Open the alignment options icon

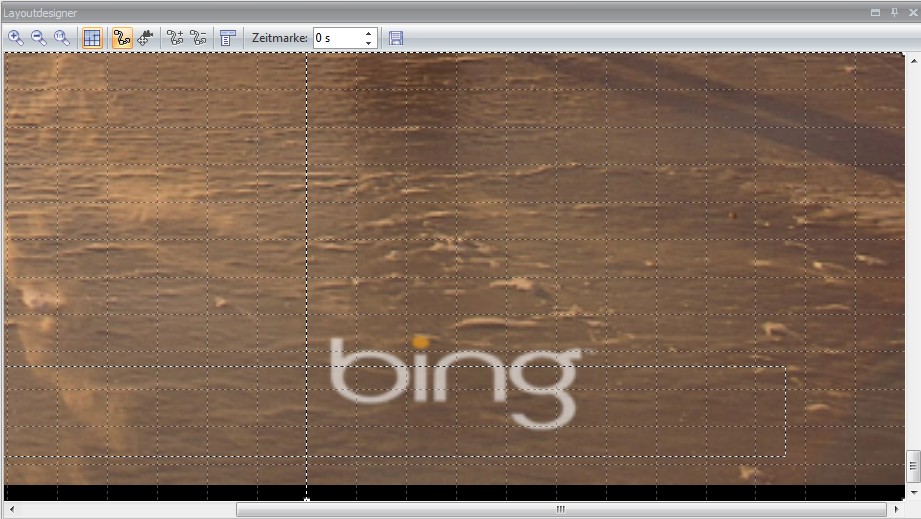pos(228,38)
